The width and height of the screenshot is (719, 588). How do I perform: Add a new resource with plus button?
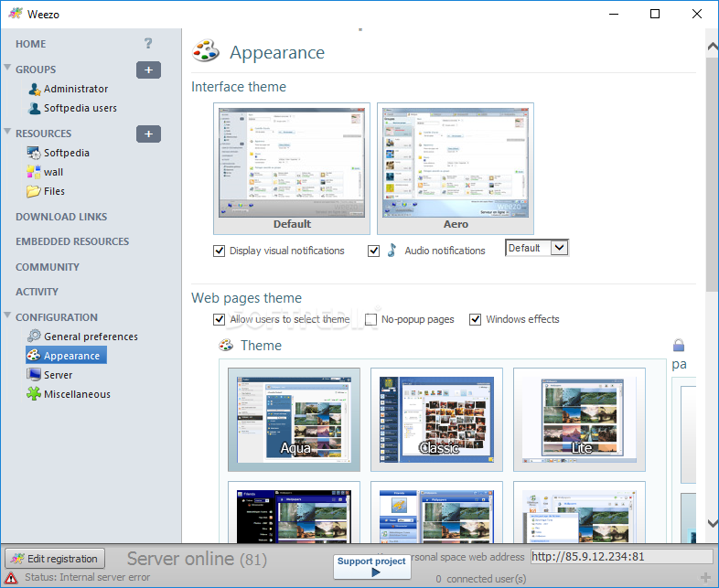148,134
